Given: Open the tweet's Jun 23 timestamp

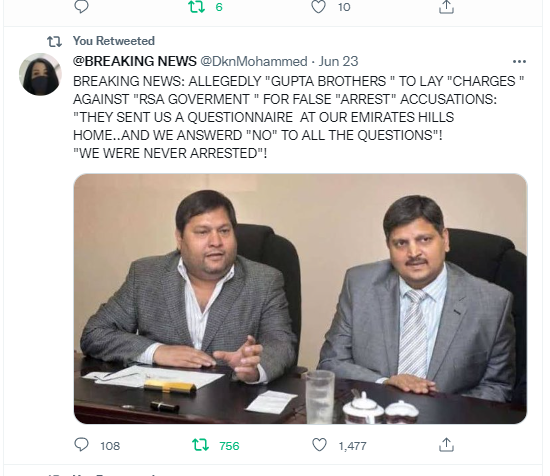Looking at the screenshot, I should tap(338, 61).
